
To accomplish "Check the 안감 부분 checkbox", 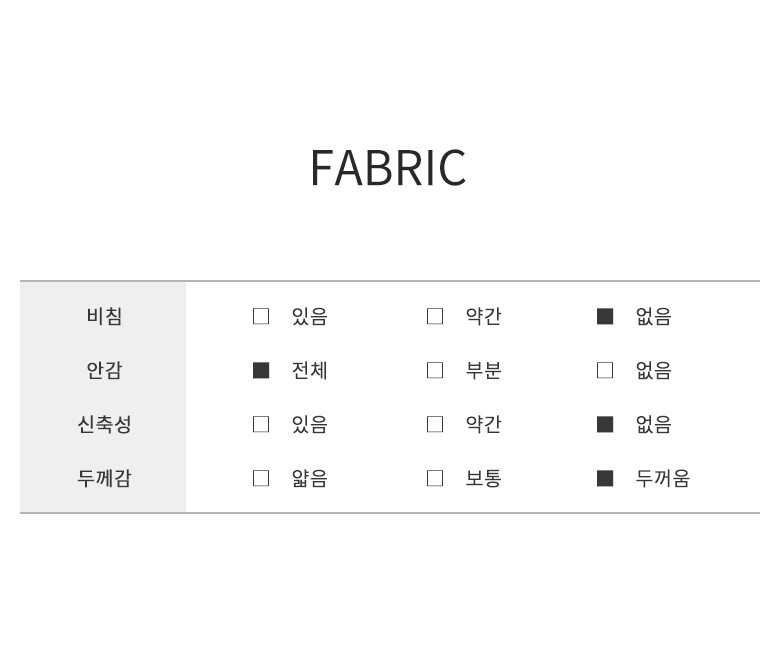I will (x=435, y=370).
